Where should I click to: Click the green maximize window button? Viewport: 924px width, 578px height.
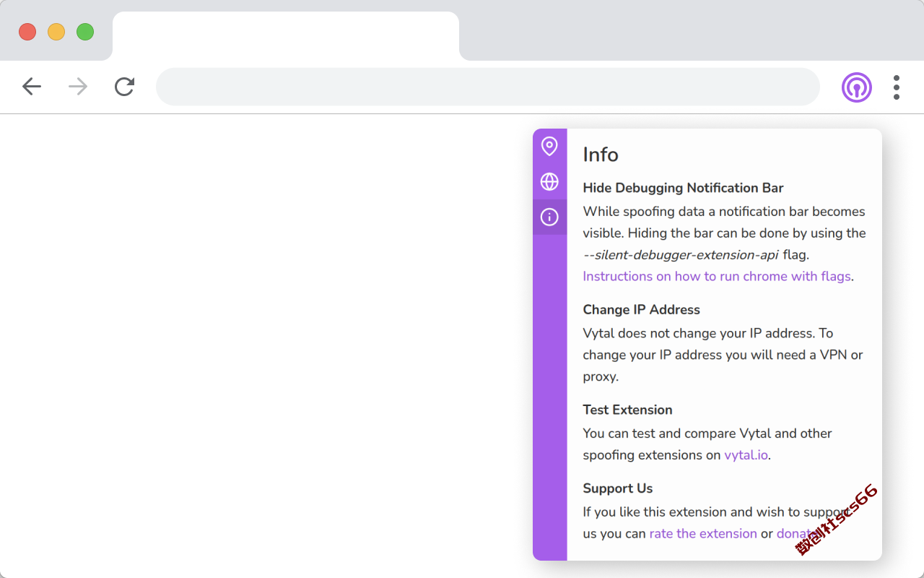coord(85,32)
